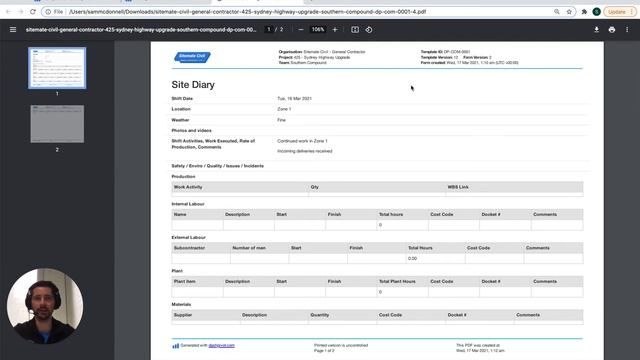Click the 'Internal Labour' section title
Screen dimensions: 640x360
tap(188, 204)
